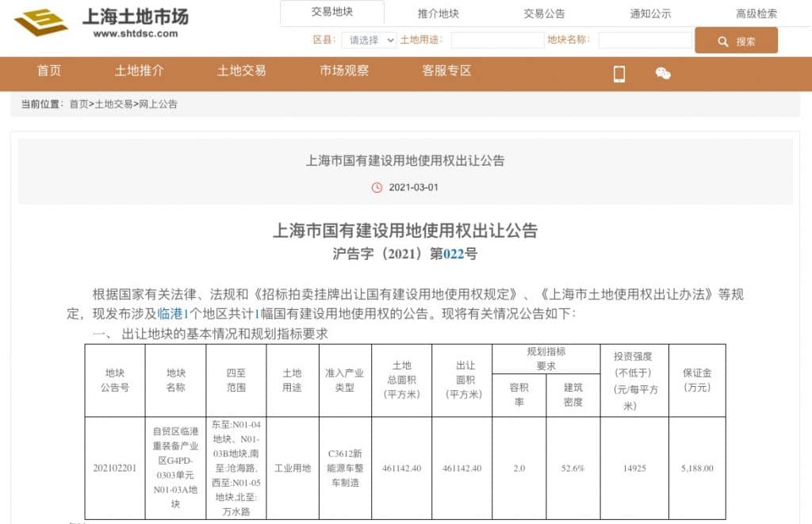Viewport: 812px width, 524px height.
Task: Open 土地推介 in the navigation bar
Action: (139, 71)
